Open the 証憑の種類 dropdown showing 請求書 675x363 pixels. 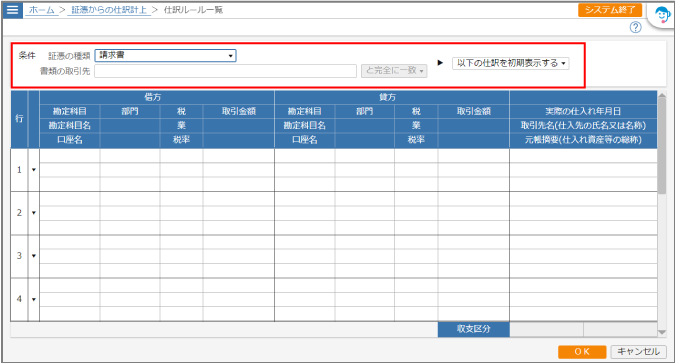point(165,56)
